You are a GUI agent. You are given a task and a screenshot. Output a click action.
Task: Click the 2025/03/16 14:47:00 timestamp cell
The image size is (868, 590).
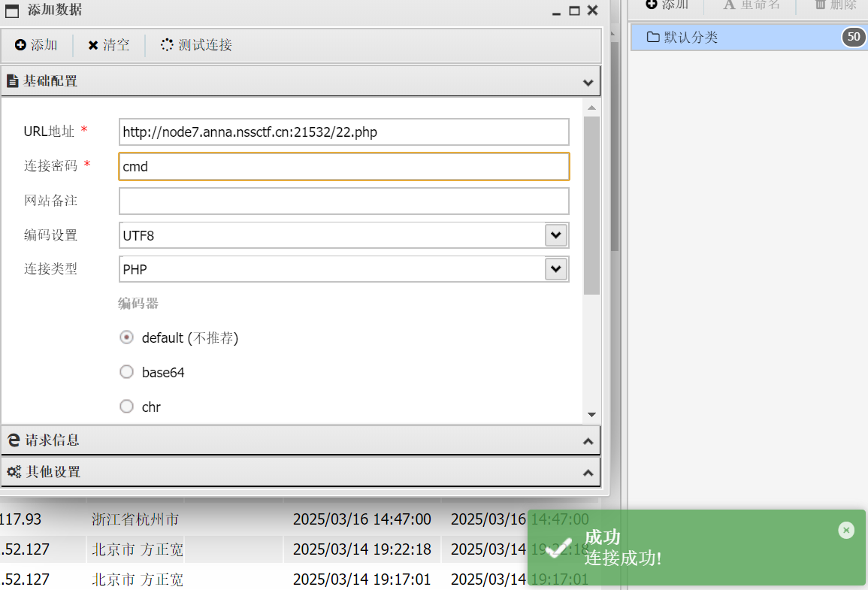tap(362, 519)
